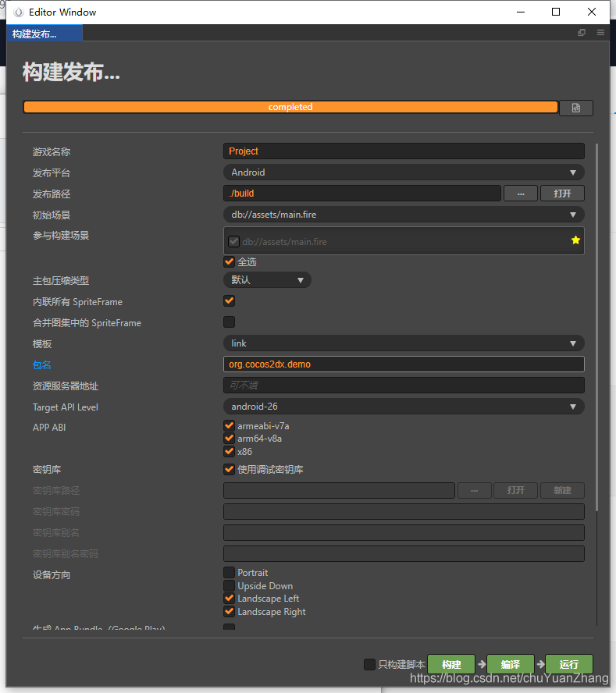Switch to the 构建发布... tab
Viewport: 616px width, 693px height.
(x=45, y=34)
